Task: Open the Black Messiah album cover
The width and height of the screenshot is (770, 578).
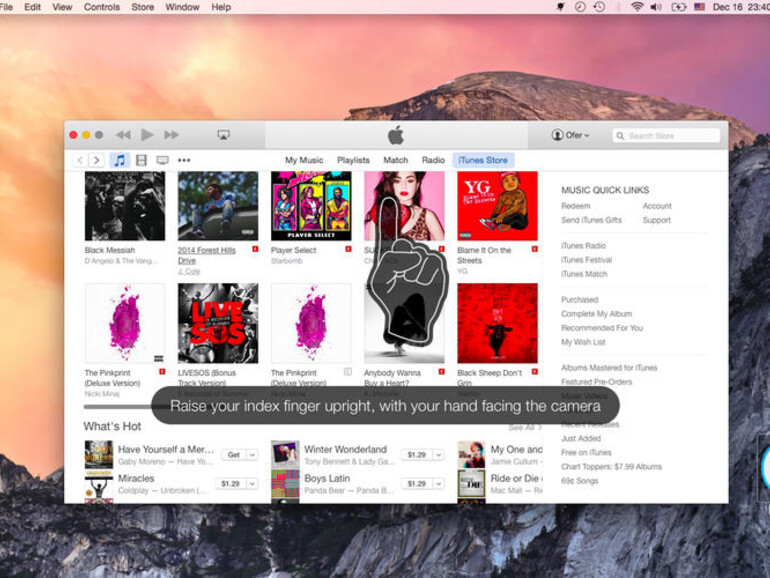Action: [125, 206]
